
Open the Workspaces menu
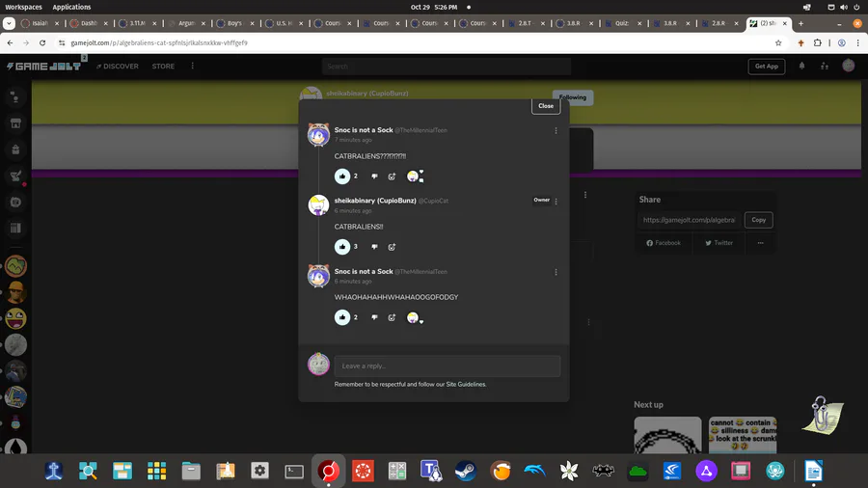point(23,7)
